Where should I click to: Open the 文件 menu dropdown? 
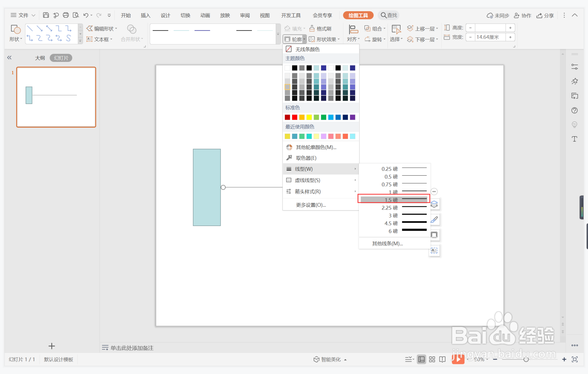[x=23, y=15]
